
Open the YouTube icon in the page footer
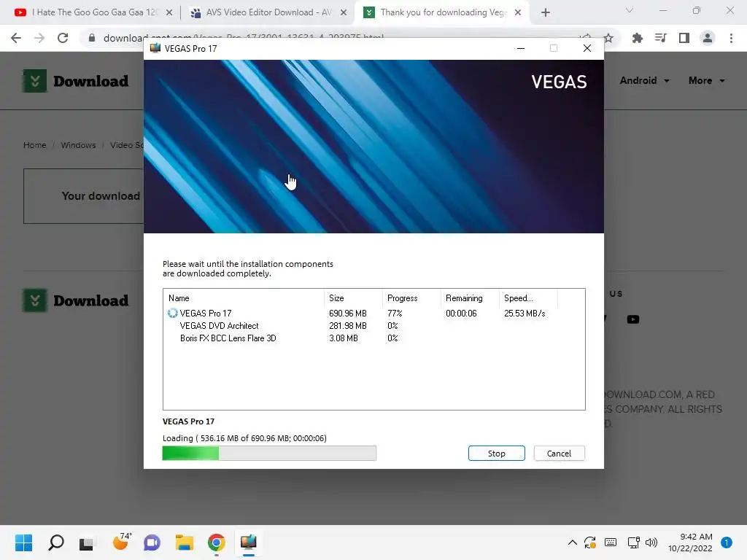[633, 319]
